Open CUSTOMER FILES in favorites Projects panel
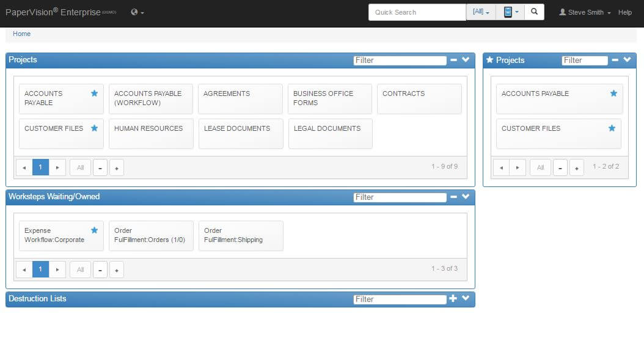The image size is (644, 349). click(558, 134)
